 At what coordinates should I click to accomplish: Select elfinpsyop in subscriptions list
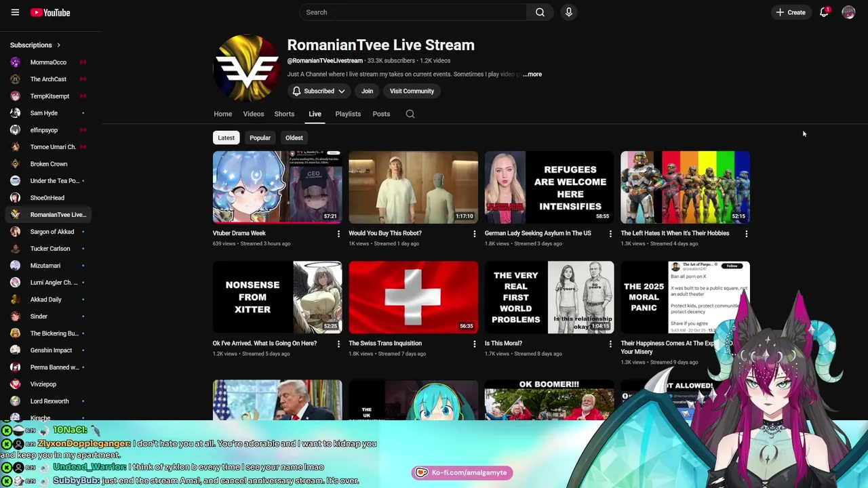[48, 130]
